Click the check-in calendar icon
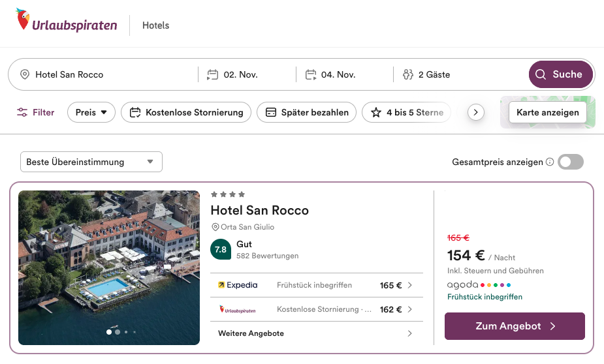Viewport: 604px width, 364px height. pos(213,74)
